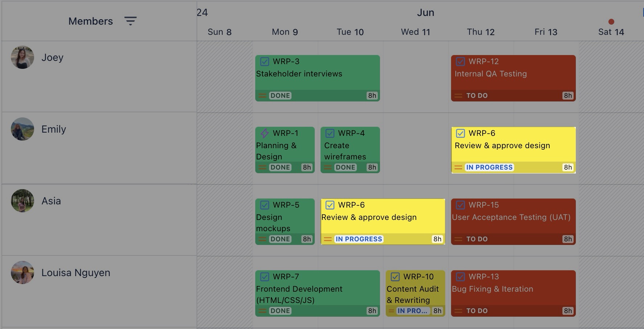
Task: Click the Jun month header
Action: [425, 12]
